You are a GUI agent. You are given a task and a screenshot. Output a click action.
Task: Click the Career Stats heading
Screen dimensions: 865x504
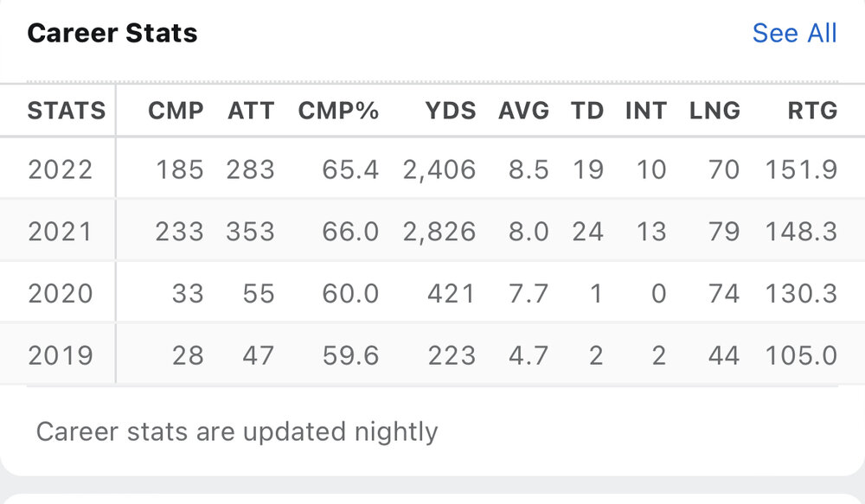click(112, 33)
